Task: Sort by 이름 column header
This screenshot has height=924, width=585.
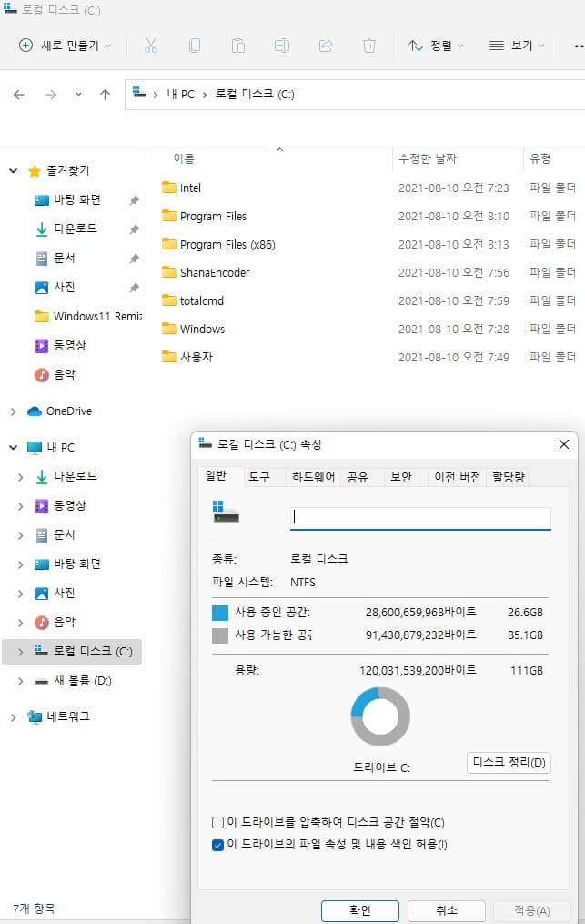Action: pos(184,158)
